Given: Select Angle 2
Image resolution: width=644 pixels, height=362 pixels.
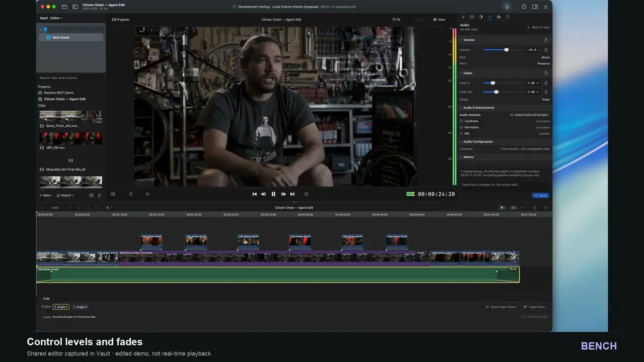Looking at the screenshot, I should [x=80, y=307].
